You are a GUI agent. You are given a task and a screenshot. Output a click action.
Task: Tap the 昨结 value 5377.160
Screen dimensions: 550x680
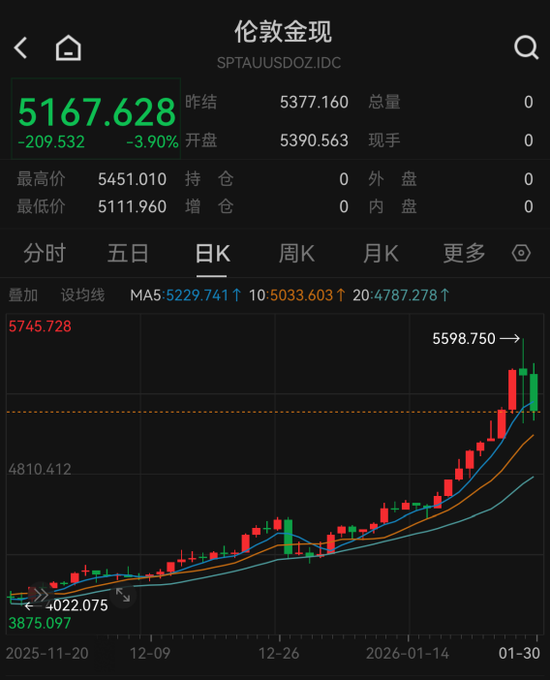pyautogui.click(x=314, y=102)
